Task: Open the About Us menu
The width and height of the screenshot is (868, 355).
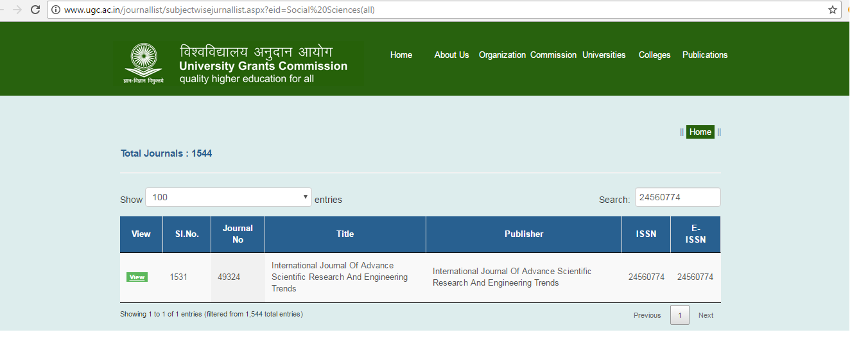Action: click(451, 55)
